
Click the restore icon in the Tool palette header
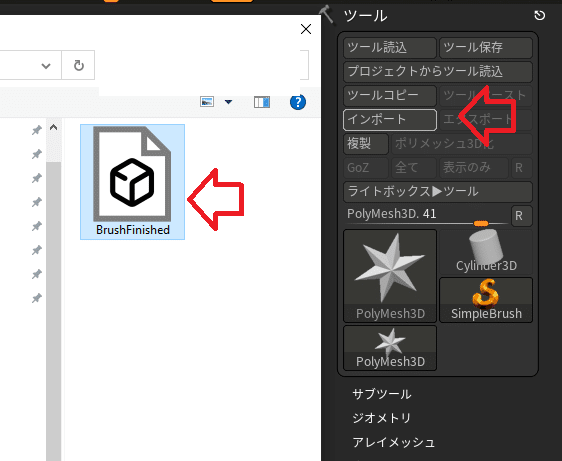pos(539,15)
